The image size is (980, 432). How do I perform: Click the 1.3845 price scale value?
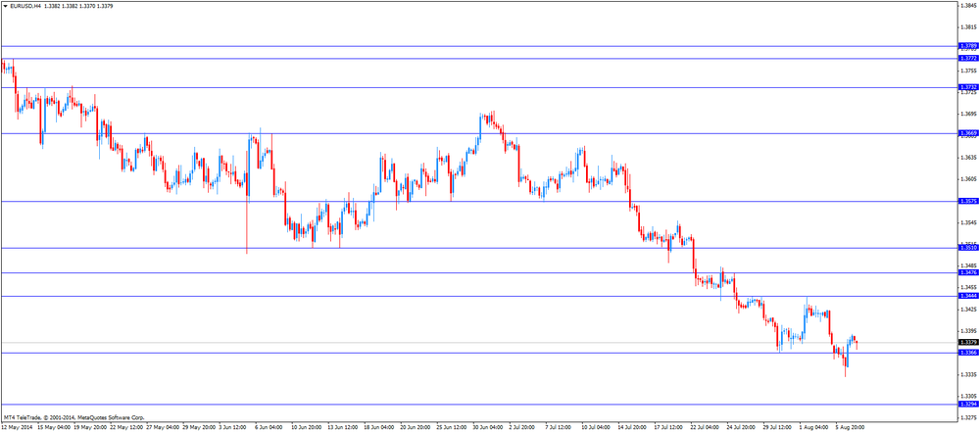point(969,6)
